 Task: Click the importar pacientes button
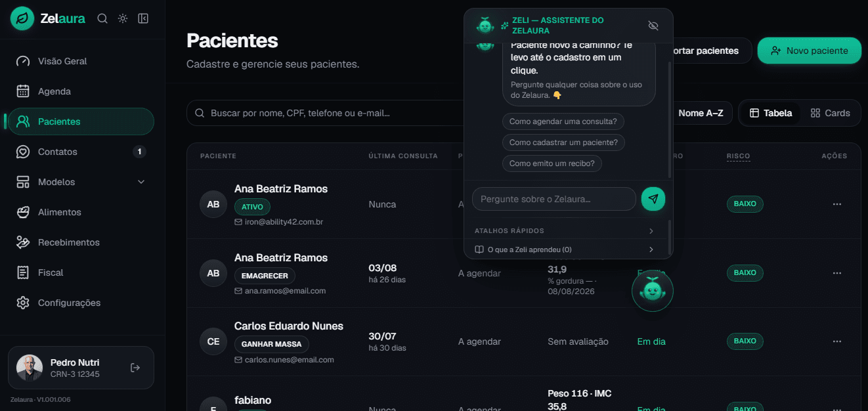[712, 51]
